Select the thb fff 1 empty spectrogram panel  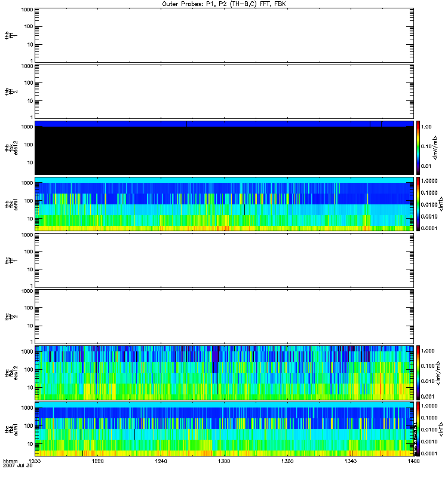click(224, 35)
